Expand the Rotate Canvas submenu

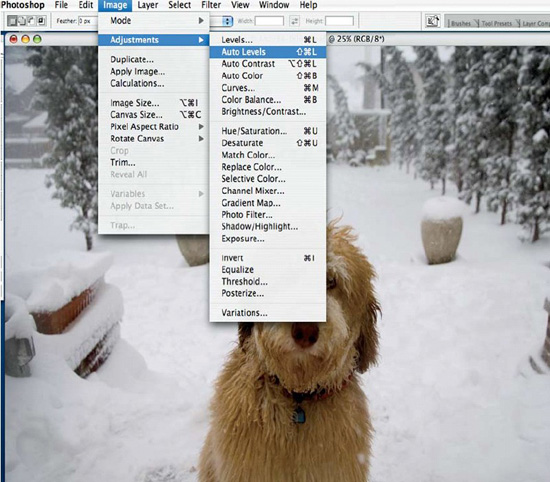[154, 139]
